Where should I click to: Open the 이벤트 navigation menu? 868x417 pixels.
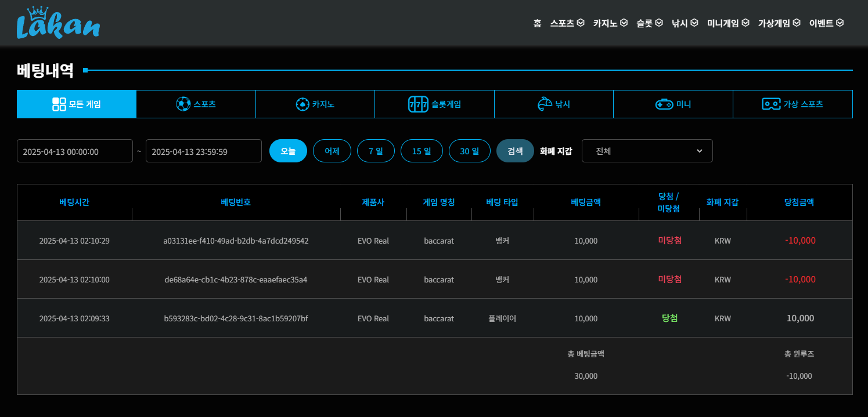tap(826, 23)
